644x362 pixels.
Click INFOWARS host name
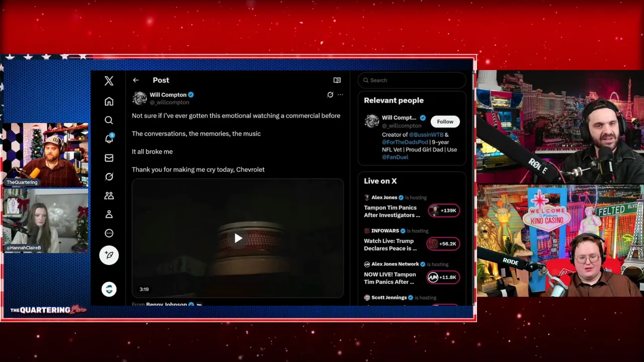pos(385,231)
